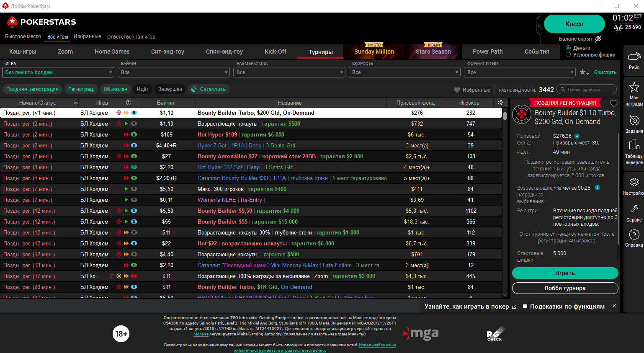Viewport: 644px width, 353px height.
Task: Toggle Поздняя регистрация filter
Action: (x=32, y=89)
